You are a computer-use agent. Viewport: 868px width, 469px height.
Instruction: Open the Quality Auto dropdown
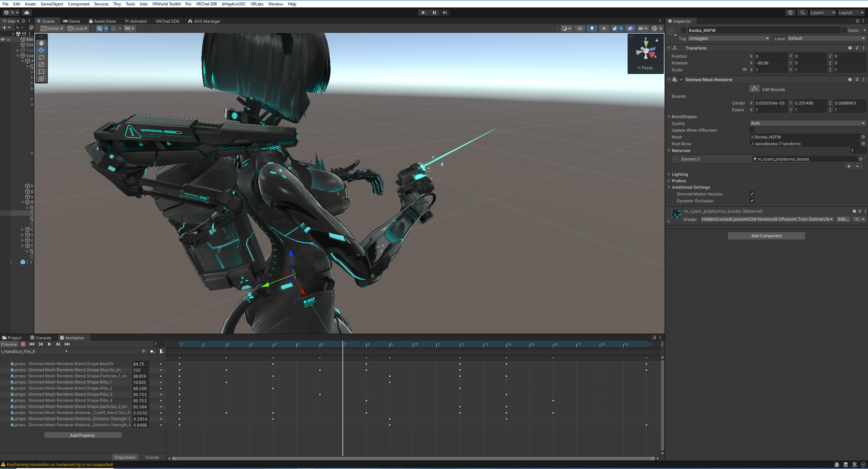point(807,123)
